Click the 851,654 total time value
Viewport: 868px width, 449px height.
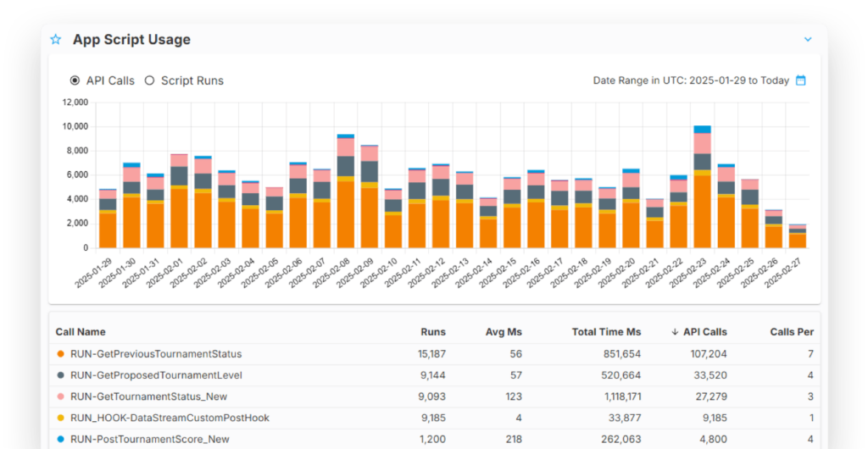click(x=621, y=354)
